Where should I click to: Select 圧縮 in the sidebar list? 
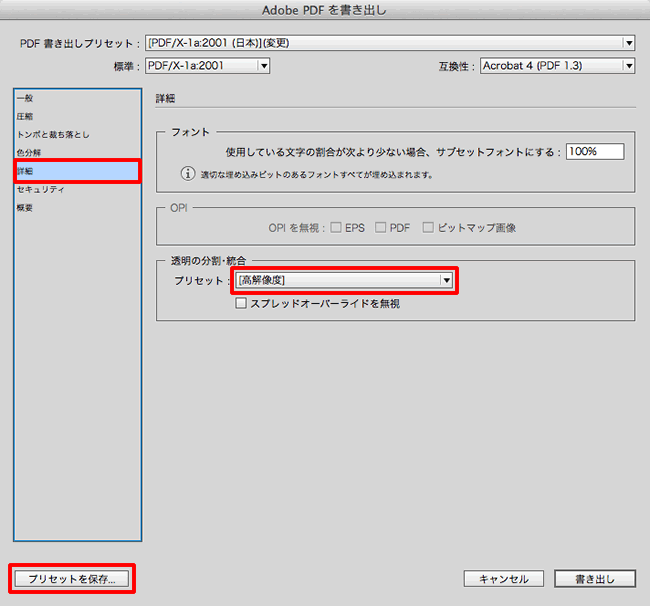click(78, 116)
